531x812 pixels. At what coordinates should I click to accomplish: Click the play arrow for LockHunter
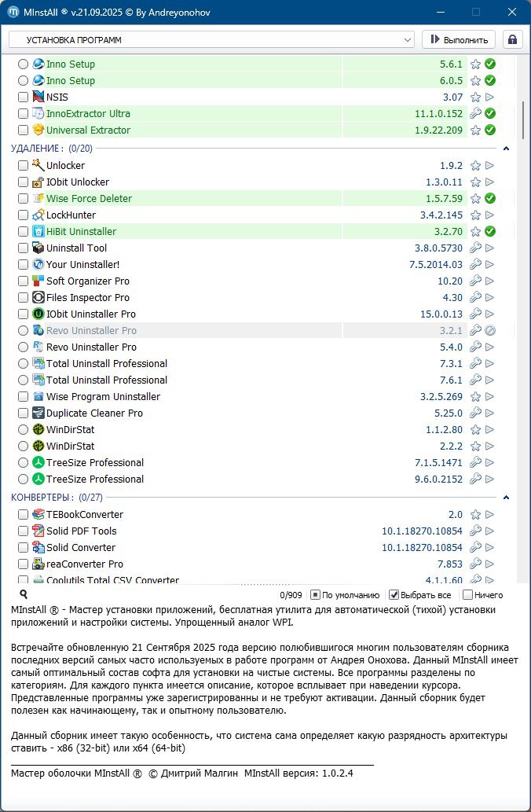coord(490,215)
